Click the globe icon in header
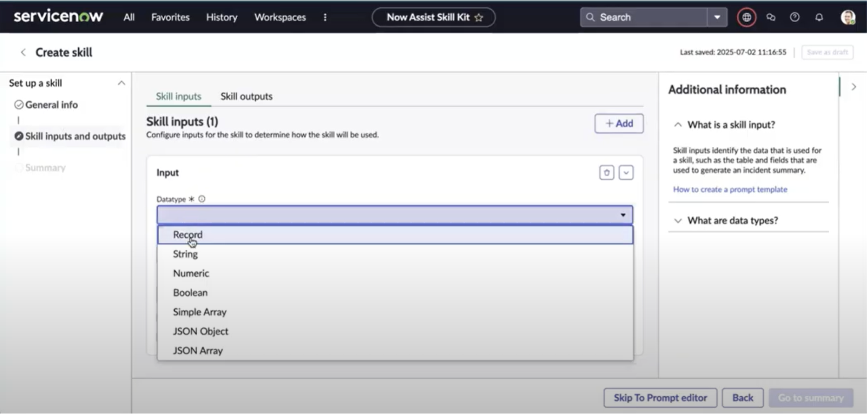The height and width of the screenshot is (415, 868). click(747, 17)
